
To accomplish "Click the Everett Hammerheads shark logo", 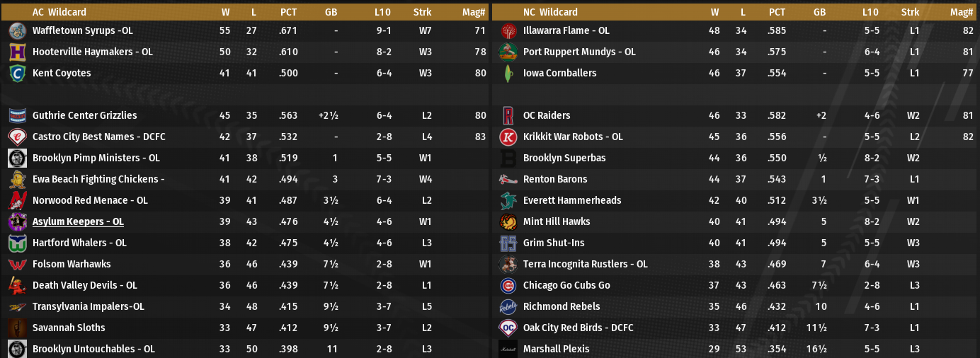I will 508,200.
